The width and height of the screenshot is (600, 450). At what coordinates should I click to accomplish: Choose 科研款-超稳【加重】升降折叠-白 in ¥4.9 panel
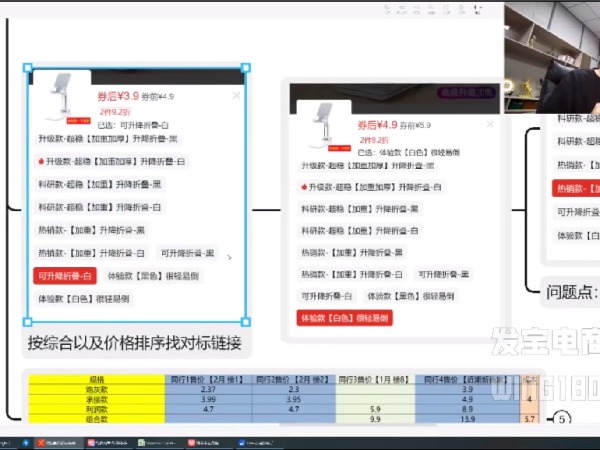360,231
